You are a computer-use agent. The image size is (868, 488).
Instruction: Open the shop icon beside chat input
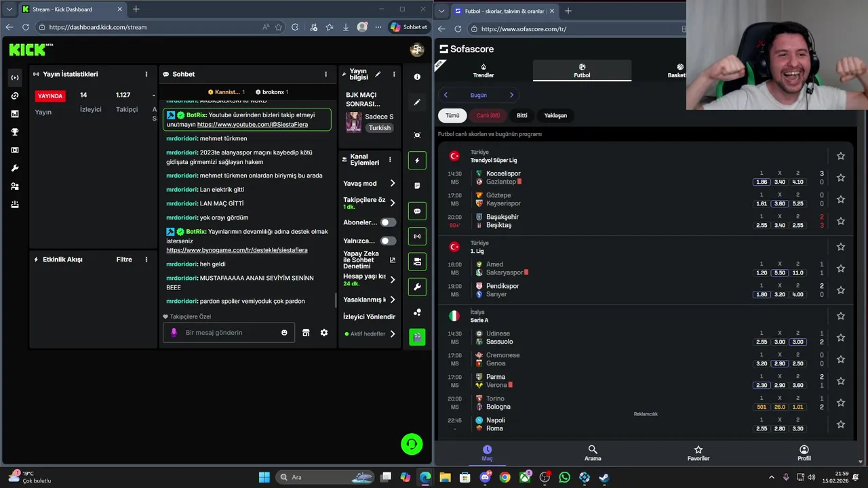[x=306, y=333]
